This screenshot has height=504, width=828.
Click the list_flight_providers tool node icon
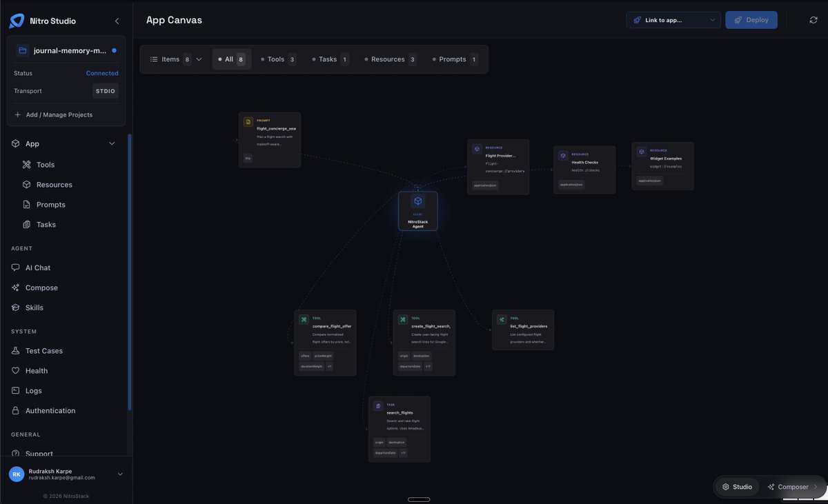[x=502, y=320]
